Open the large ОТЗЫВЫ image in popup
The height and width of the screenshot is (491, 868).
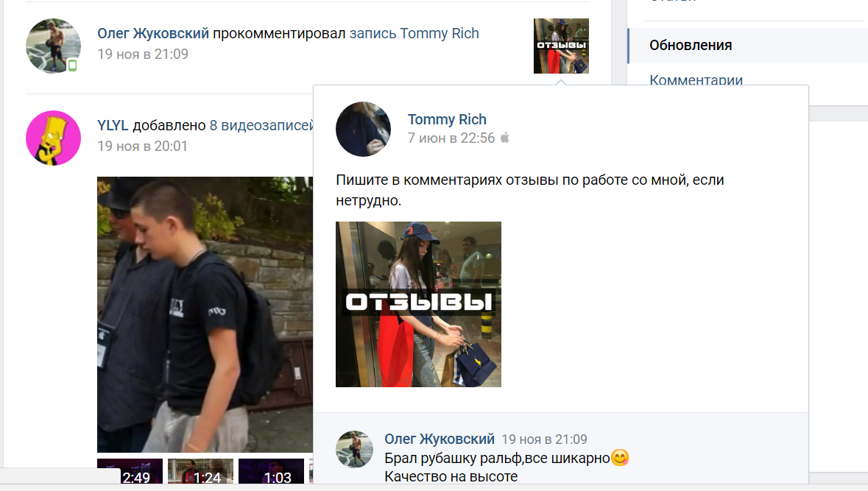(x=418, y=305)
